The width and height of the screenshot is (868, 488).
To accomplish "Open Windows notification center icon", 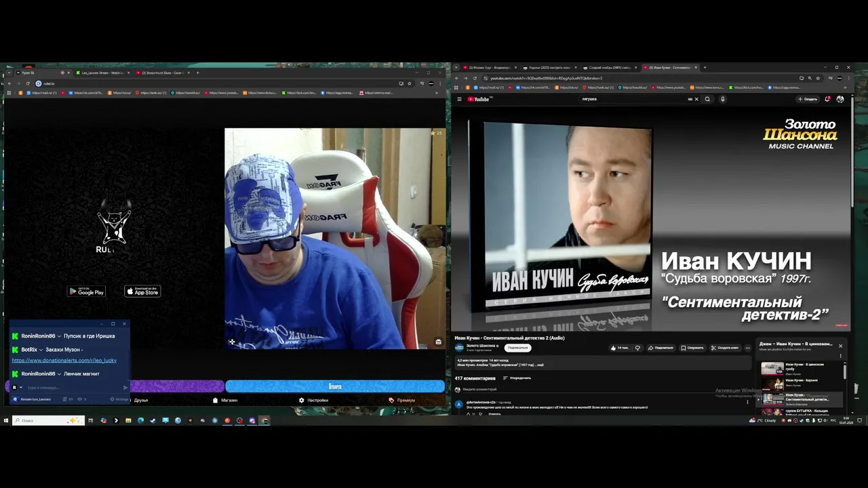I will point(860,420).
